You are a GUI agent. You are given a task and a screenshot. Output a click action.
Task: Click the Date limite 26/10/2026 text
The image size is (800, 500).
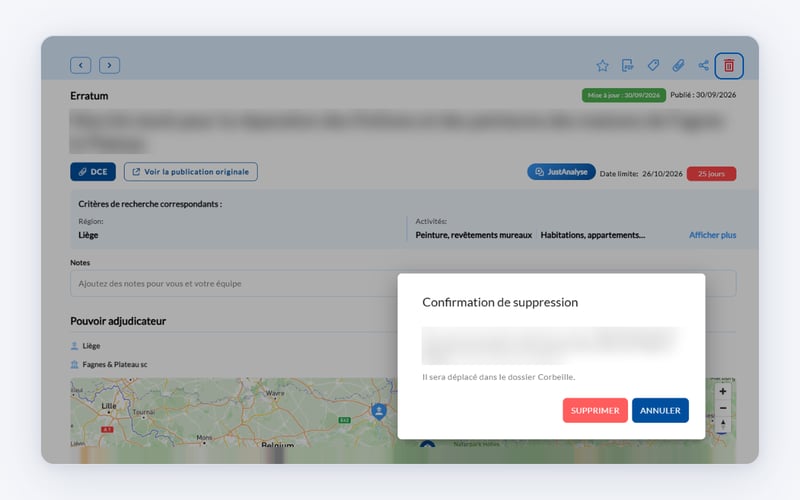[641, 173]
